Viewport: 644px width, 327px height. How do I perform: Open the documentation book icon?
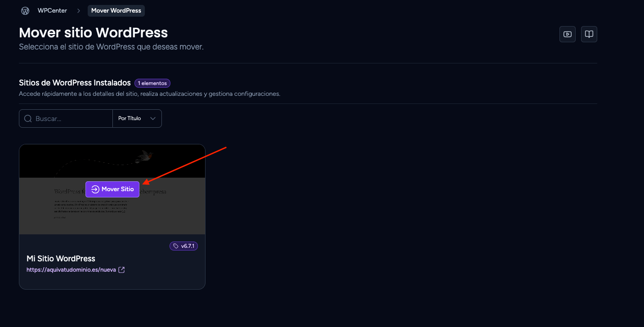[589, 34]
